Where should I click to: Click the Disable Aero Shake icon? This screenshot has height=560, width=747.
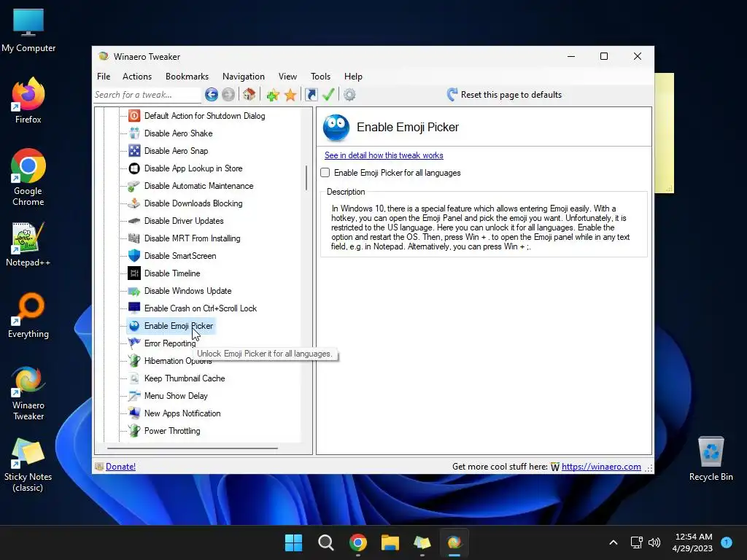click(x=134, y=133)
